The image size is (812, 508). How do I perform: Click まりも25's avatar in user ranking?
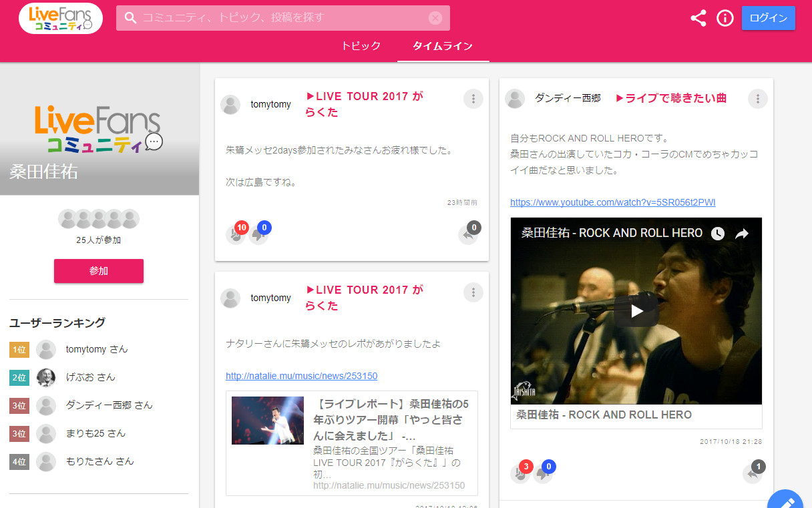point(46,433)
